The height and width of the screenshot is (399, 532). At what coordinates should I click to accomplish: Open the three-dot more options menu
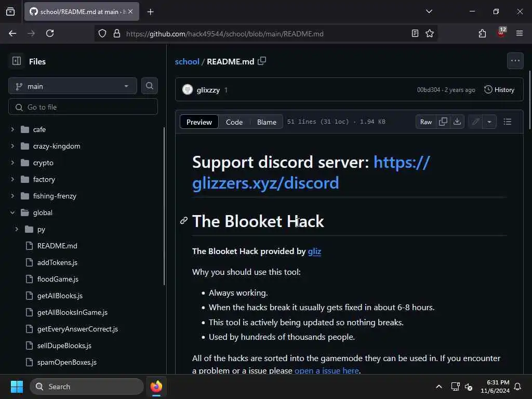click(x=515, y=61)
